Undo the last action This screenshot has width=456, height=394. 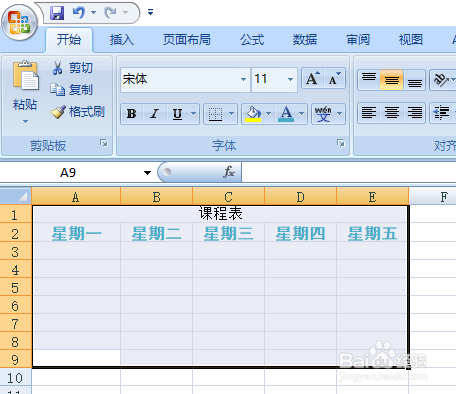[79, 13]
